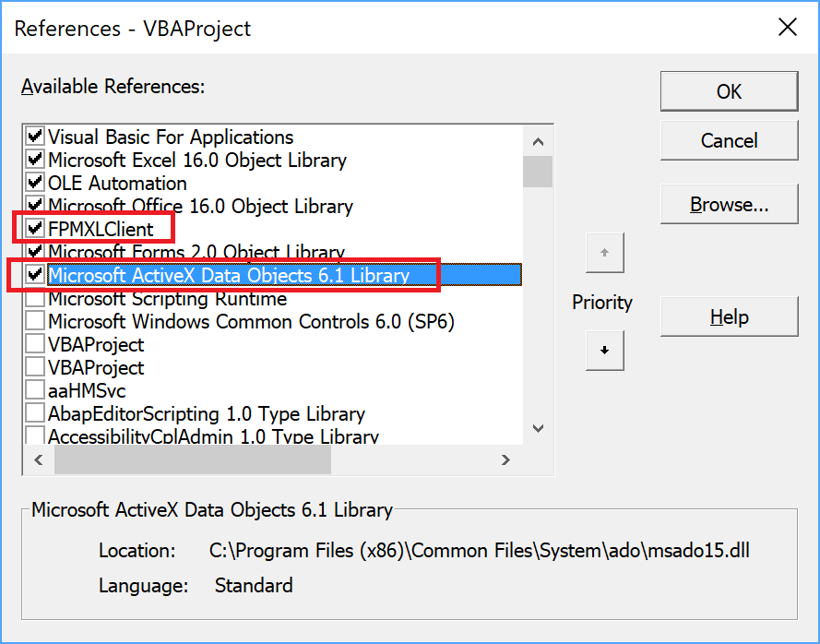The height and width of the screenshot is (644, 820).
Task: Click the Browse button
Action: 729,204
